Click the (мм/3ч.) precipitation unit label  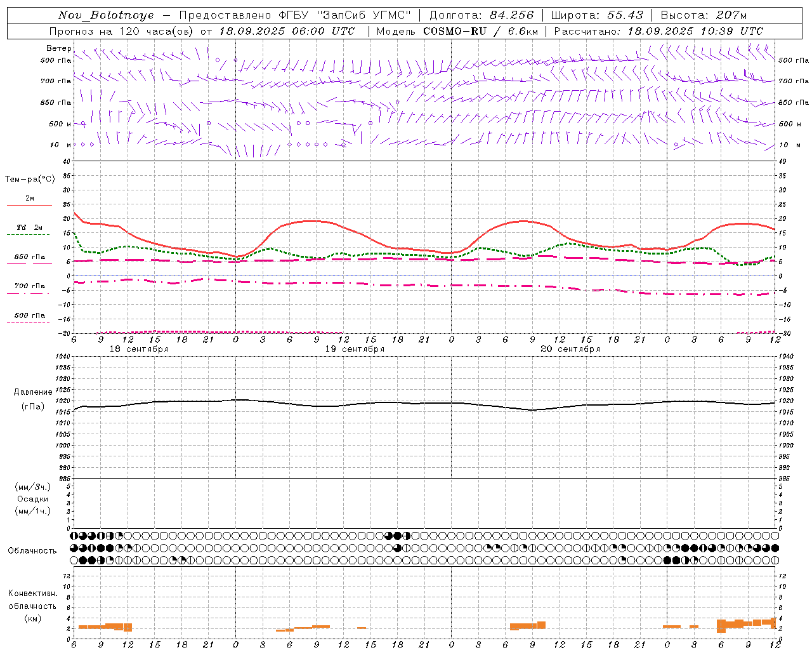tap(33, 487)
